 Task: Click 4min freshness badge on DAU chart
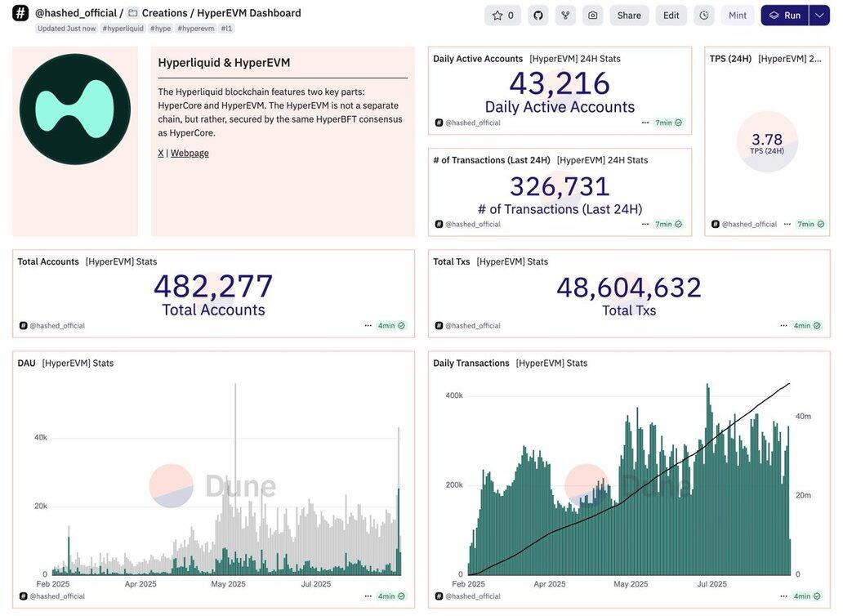[391, 596]
